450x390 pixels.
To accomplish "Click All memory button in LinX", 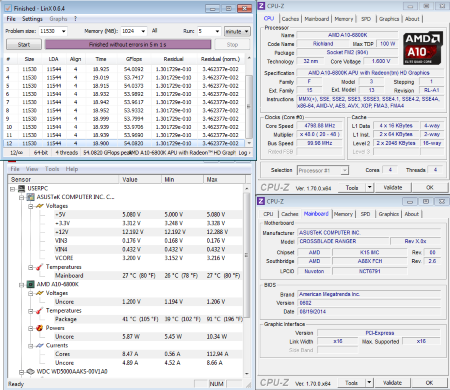I will [154, 31].
